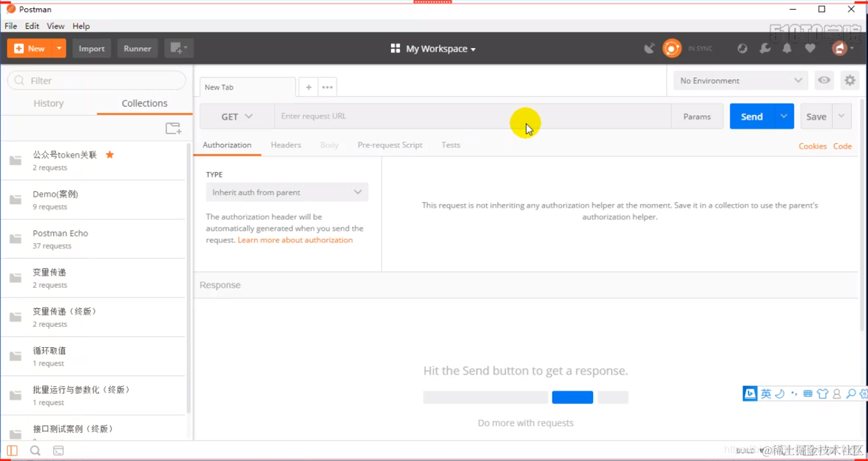Click the star on 公众号token关联
868x461 pixels.
(110, 155)
